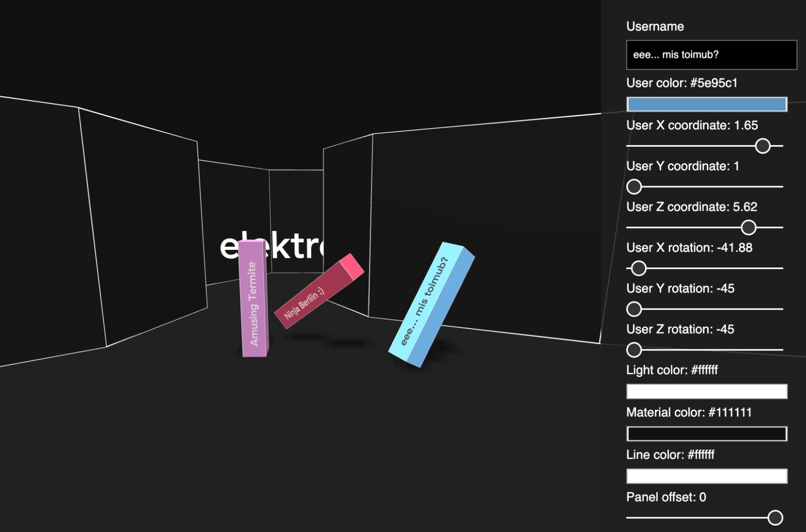The image size is (806, 532).
Task: Click the Panel offset slider handle
Action: point(775,517)
